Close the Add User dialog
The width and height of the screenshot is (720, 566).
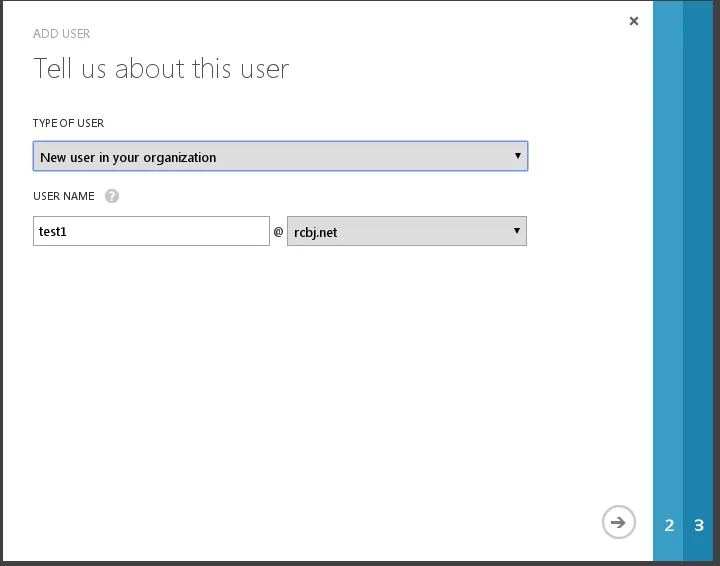pos(634,21)
